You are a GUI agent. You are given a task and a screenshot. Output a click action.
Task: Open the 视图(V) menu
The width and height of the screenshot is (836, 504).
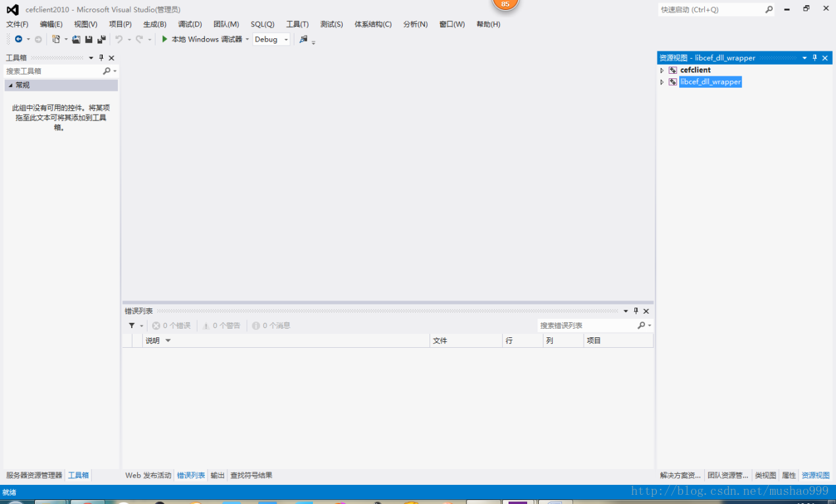tap(86, 24)
